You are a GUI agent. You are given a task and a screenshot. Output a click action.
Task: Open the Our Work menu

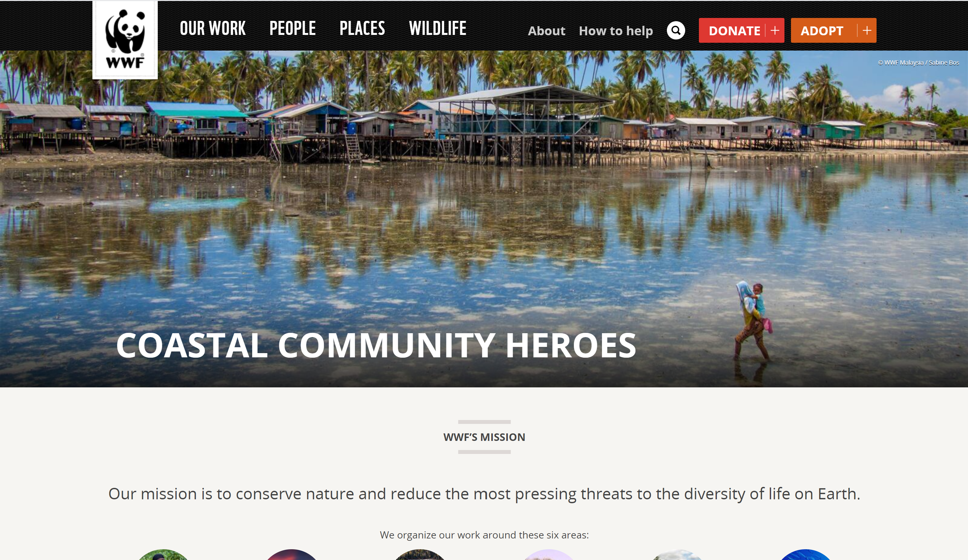(x=212, y=28)
